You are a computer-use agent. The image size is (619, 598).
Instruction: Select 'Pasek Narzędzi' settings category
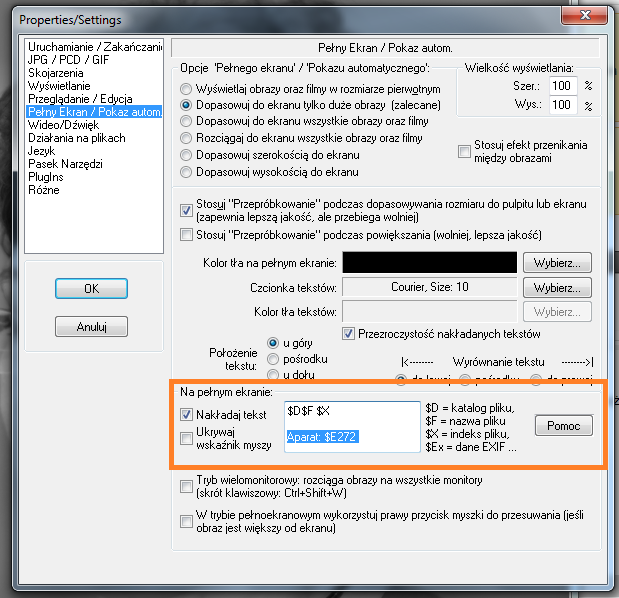pyautogui.click(x=65, y=163)
